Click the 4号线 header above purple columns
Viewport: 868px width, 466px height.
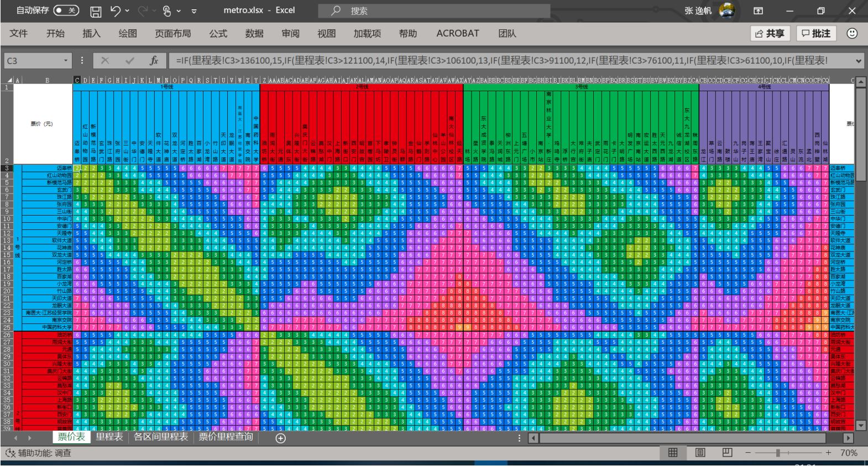pyautogui.click(x=764, y=87)
